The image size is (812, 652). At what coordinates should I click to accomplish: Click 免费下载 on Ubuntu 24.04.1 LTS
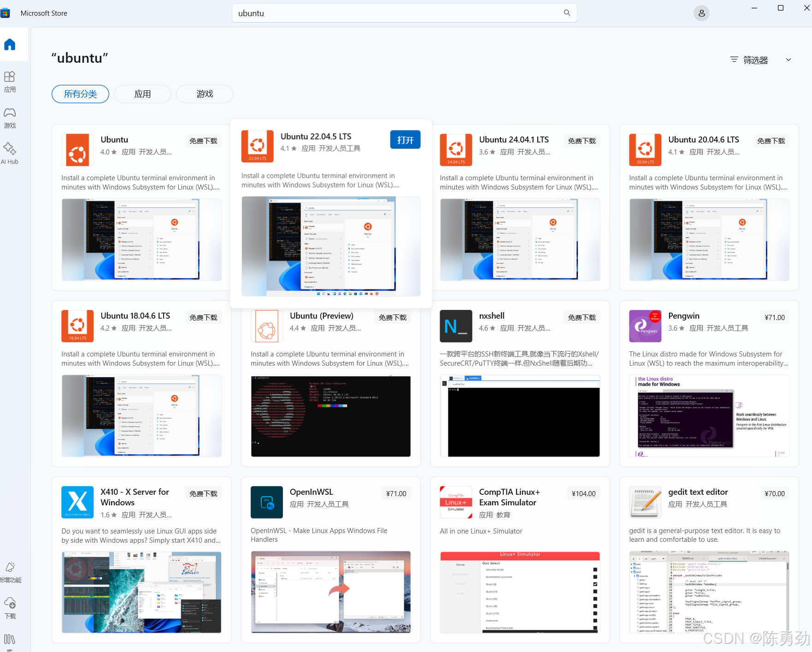(582, 141)
